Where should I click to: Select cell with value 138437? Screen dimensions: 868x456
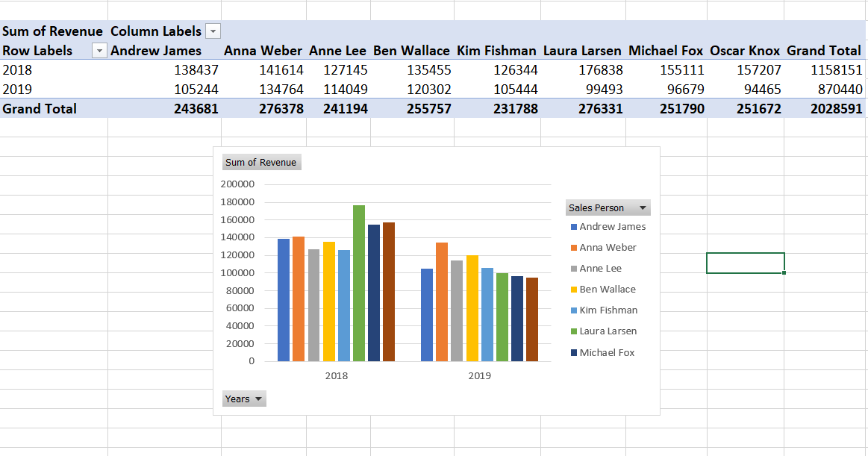164,69
